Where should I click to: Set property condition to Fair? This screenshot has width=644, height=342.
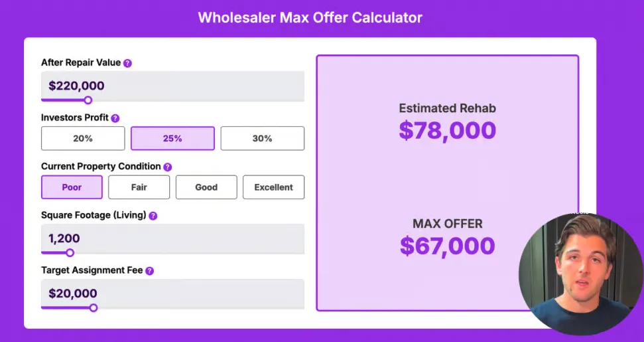tap(139, 187)
